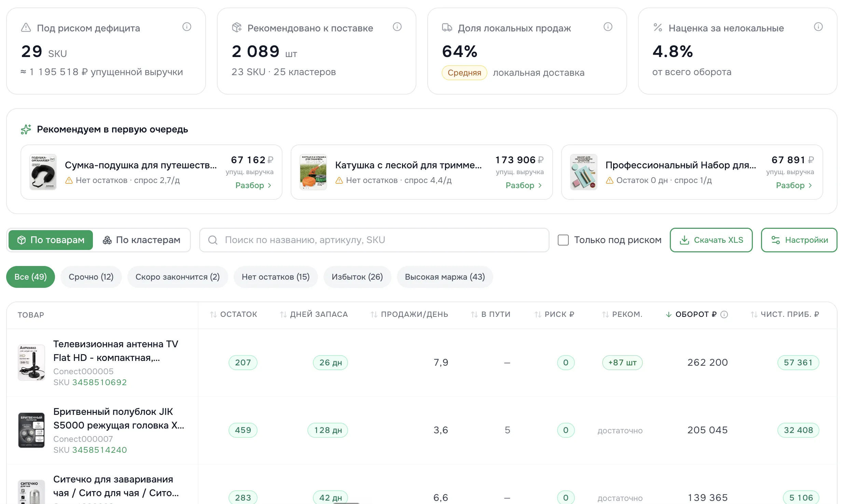The height and width of the screenshot is (504, 843).
Task: Click 'Бритвенный полублок JIK S5000' product name
Action: pyautogui.click(x=119, y=419)
